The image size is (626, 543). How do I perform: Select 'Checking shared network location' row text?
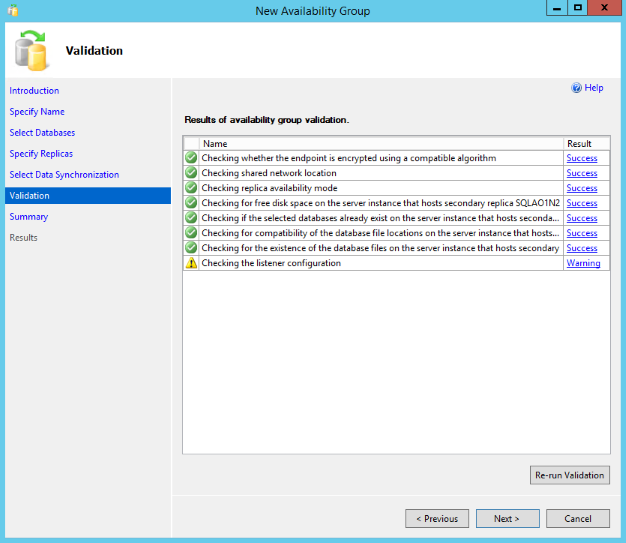(x=269, y=173)
